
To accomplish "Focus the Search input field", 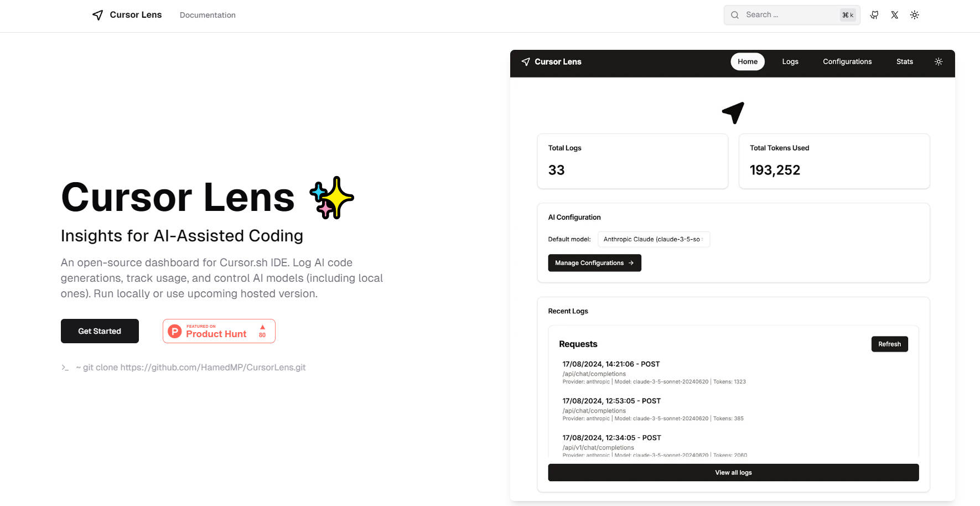I will click(789, 15).
